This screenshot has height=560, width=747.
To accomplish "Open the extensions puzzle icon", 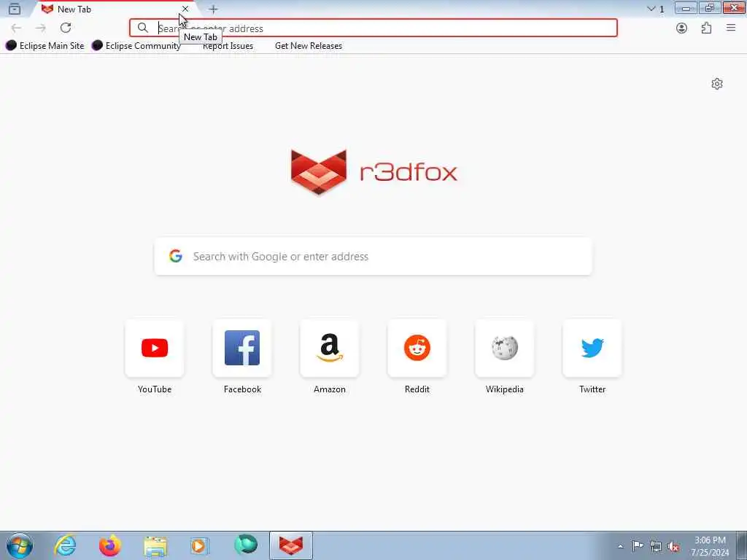I will [x=706, y=28].
